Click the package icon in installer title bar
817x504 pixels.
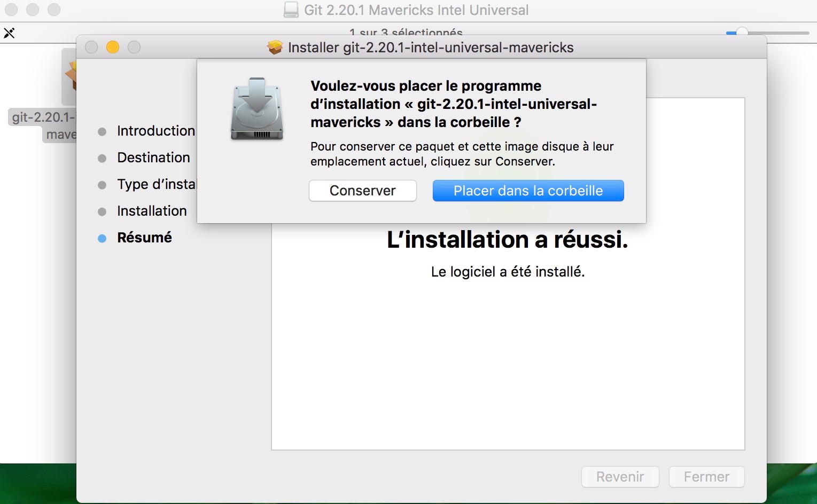click(x=275, y=48)
